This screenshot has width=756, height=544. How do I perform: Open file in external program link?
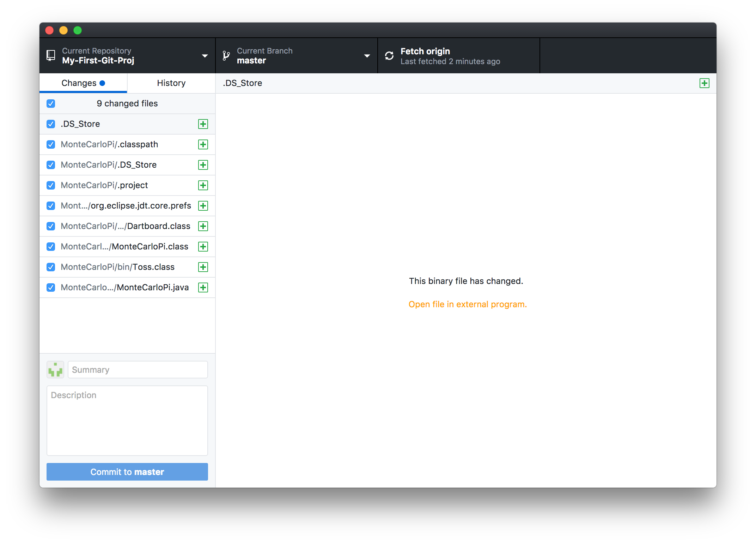(468, 304)
